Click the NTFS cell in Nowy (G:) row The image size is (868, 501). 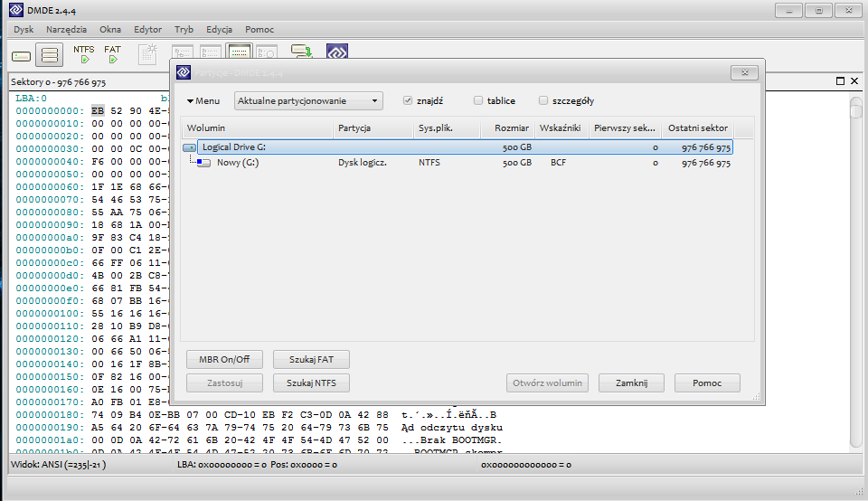pyautogui.click(x=429, y=163)
